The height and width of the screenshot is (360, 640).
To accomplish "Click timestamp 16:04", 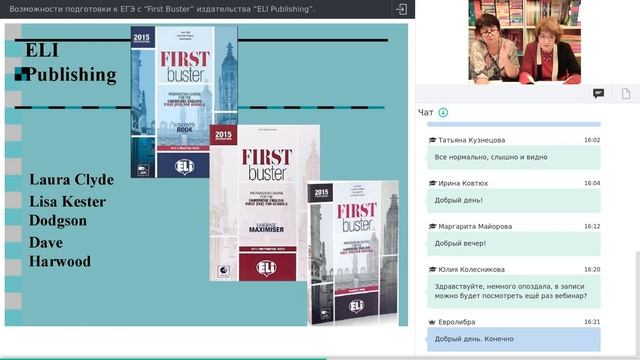I will point(592,183).
